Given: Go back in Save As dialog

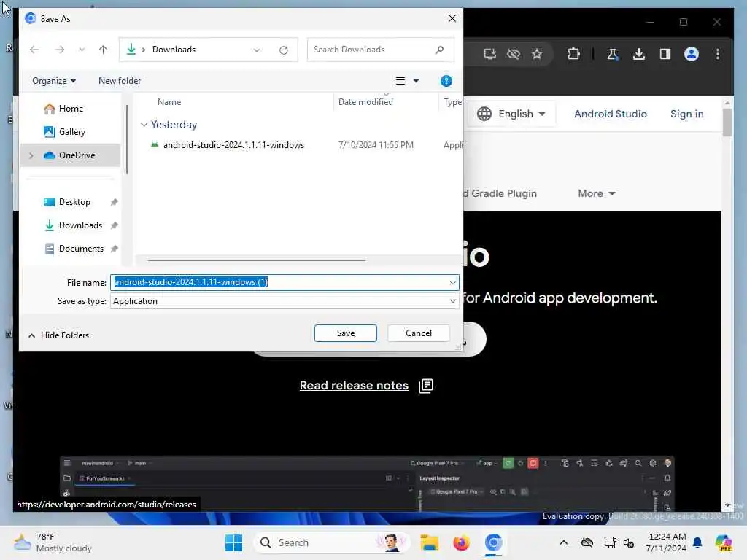Looking at the screenshot, I should (34, 50).
